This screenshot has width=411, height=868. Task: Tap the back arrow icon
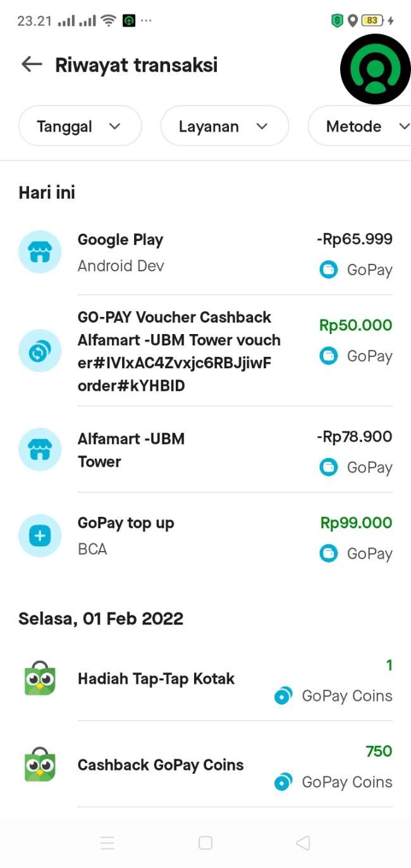pyautogui.click(x=31, y=65)
